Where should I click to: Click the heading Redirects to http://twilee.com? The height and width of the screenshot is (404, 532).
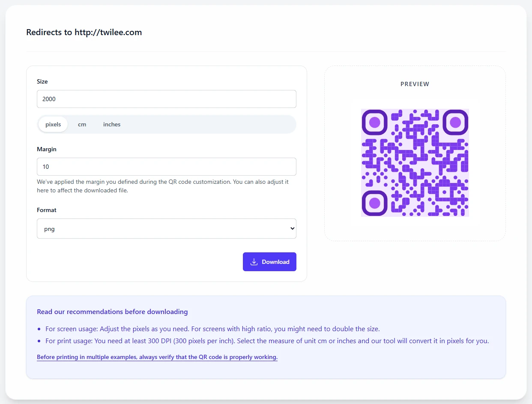pyautogui.click(x=84, y=32)
